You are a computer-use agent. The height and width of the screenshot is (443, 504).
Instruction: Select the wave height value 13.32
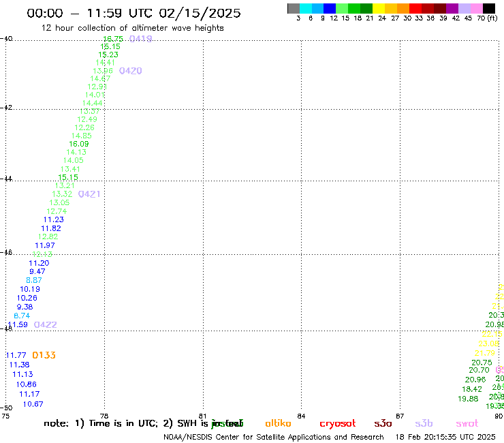pyautogui.click(x=63, y=194)
